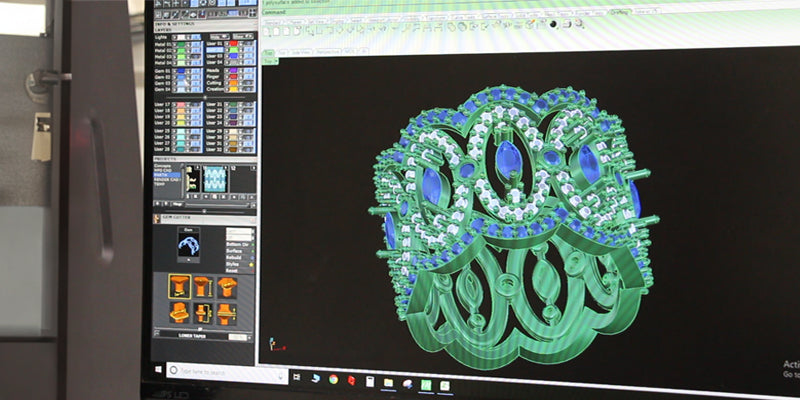Click the four-viewport grid icon in the side panel toolbar
The width and height of the screenshot is (800, 400).
tap(253, 13)
